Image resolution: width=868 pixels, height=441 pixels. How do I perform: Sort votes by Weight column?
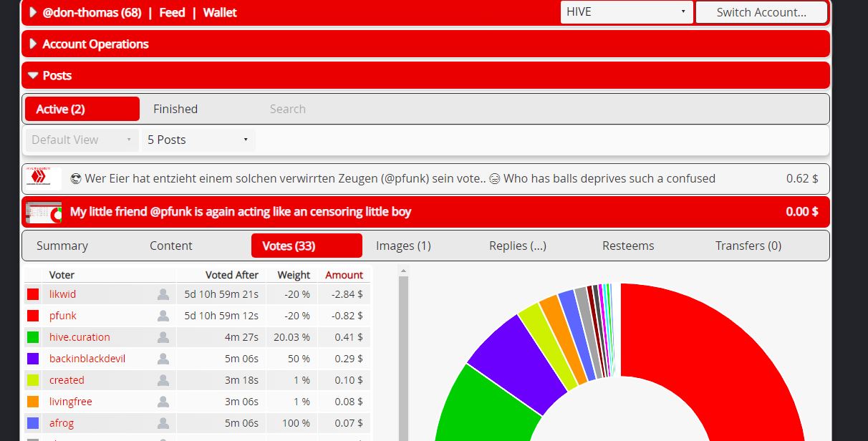[x=294, y=275]
